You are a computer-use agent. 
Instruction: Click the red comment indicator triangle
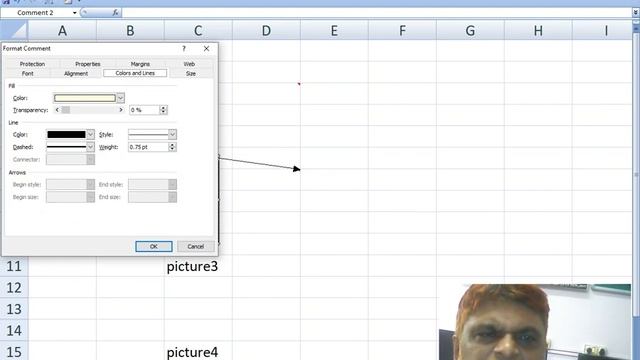[x=299, y=84]
